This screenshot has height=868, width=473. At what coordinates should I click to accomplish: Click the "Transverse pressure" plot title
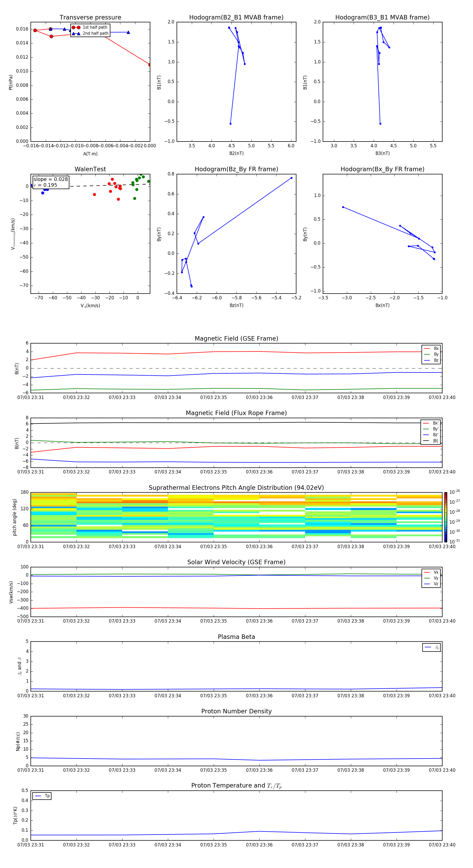[x=90, y=18]
